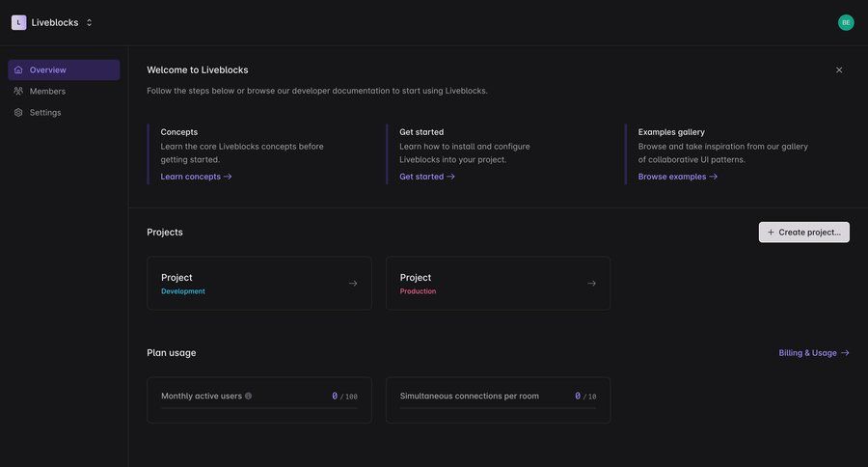Image resolution: width=868 pixels, height=467 pixels.
Task: Click the Concepts heading text
Action: (178, 132)
